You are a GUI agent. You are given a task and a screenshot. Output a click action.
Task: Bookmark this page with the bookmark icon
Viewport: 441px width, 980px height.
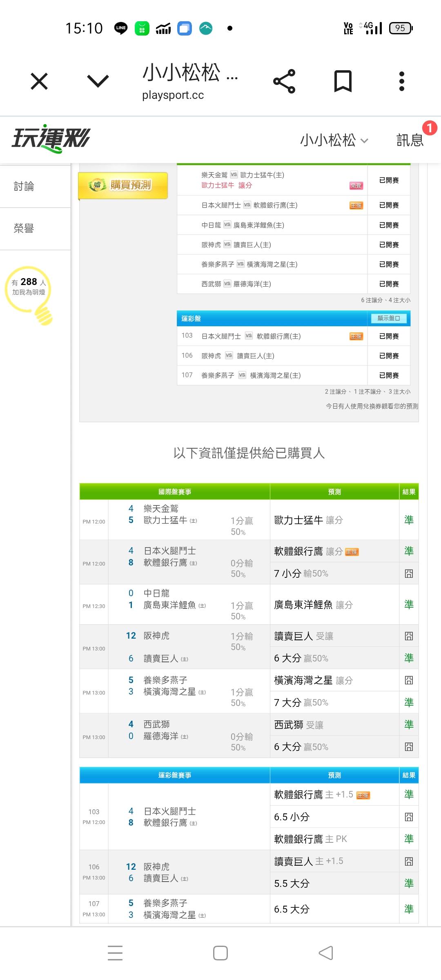tap(343, 81)
